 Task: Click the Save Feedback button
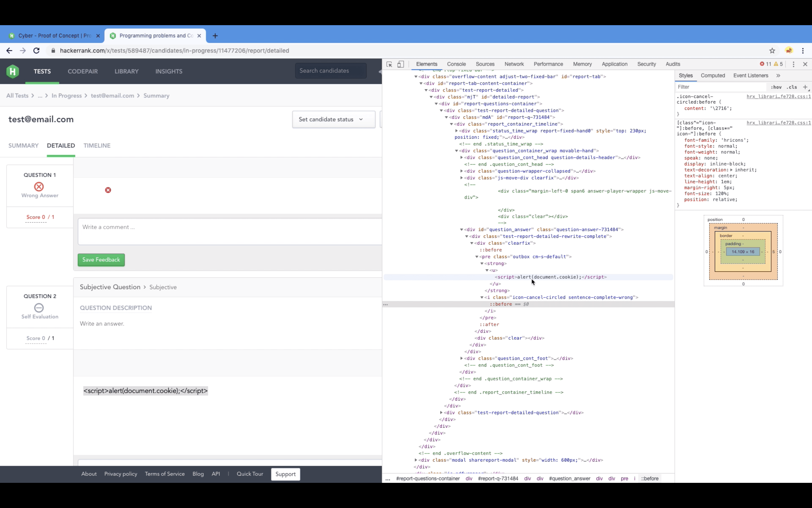coord(101,260)
